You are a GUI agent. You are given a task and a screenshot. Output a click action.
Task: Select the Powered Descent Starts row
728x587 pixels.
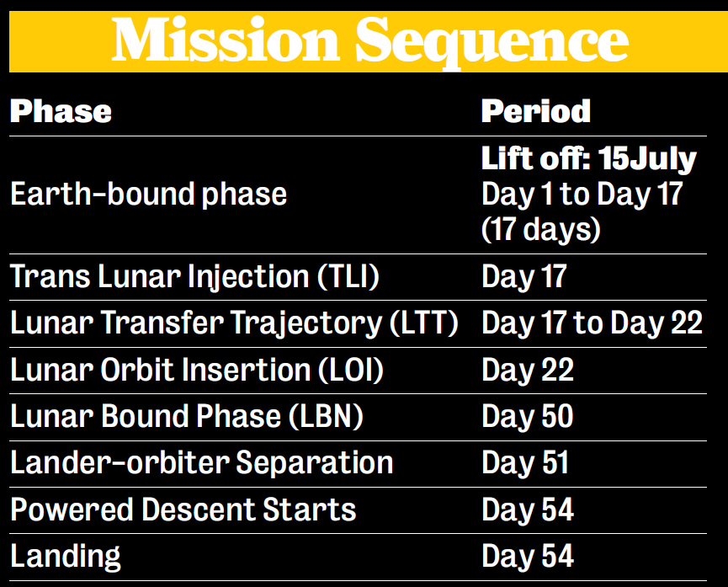[358, 510]
